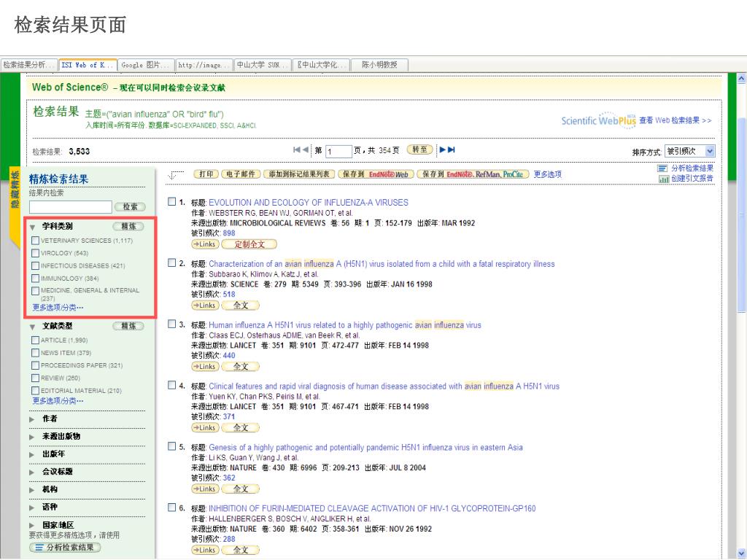Click 检索 button in refine panel
The image size is (747, 560).
pyautogui.click(x=130, y=207)
